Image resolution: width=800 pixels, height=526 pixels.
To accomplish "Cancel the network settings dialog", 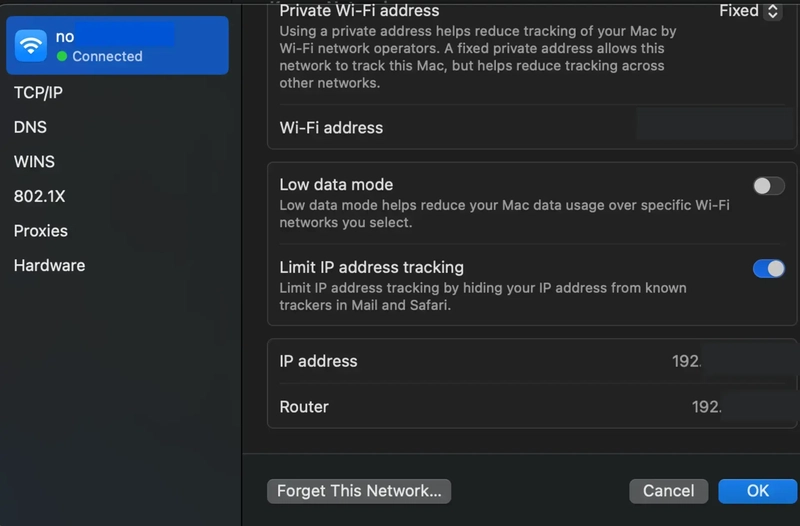I will click(x=668, y=491).
